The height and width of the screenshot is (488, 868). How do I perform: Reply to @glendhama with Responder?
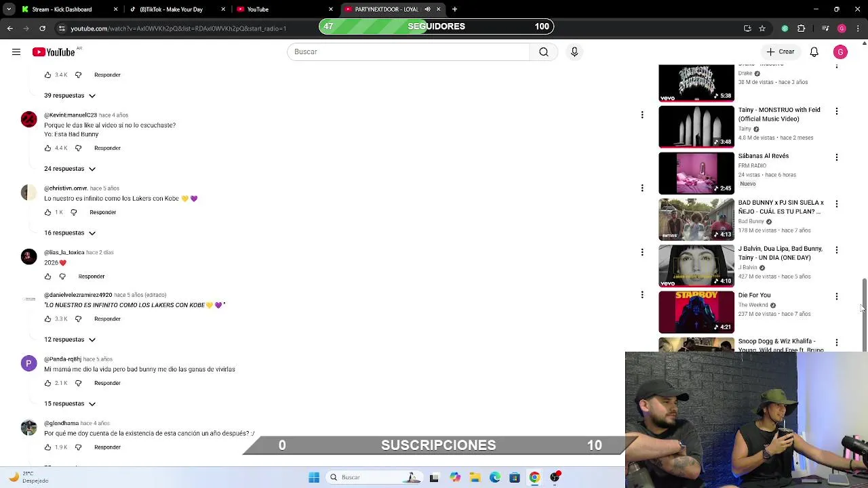(x=107, y=447)
